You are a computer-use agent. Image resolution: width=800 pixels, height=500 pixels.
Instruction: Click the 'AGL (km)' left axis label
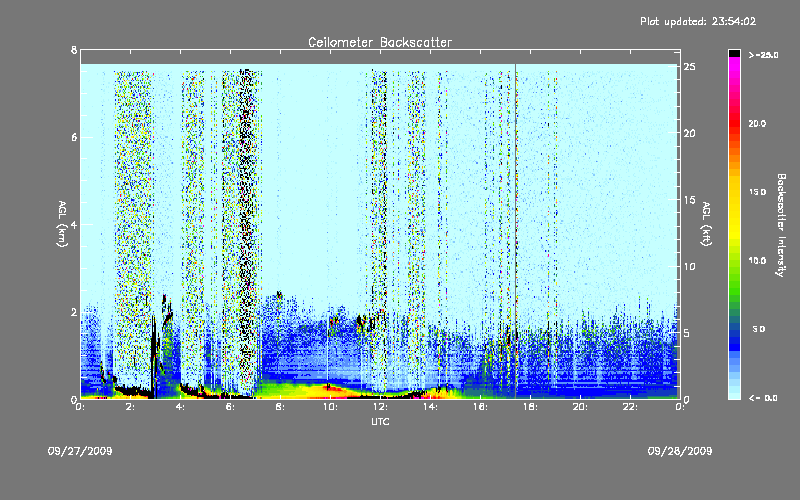click(x=62, y=224)
